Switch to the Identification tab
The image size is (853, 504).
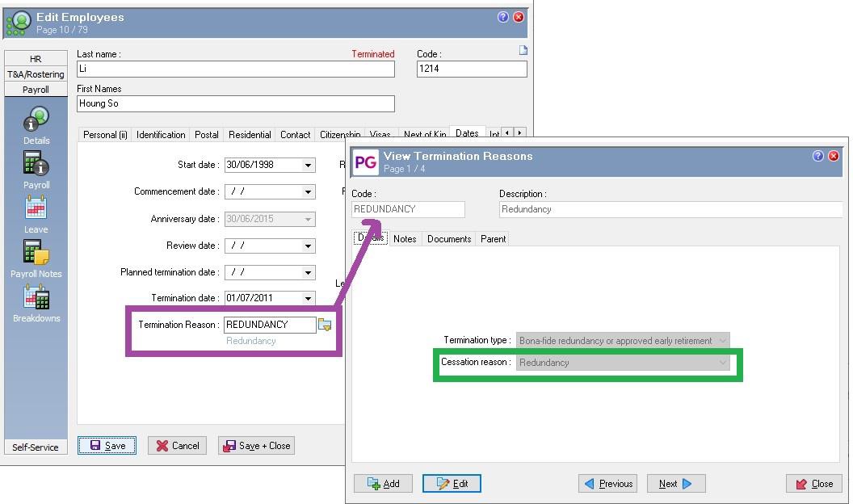[161, 135]
